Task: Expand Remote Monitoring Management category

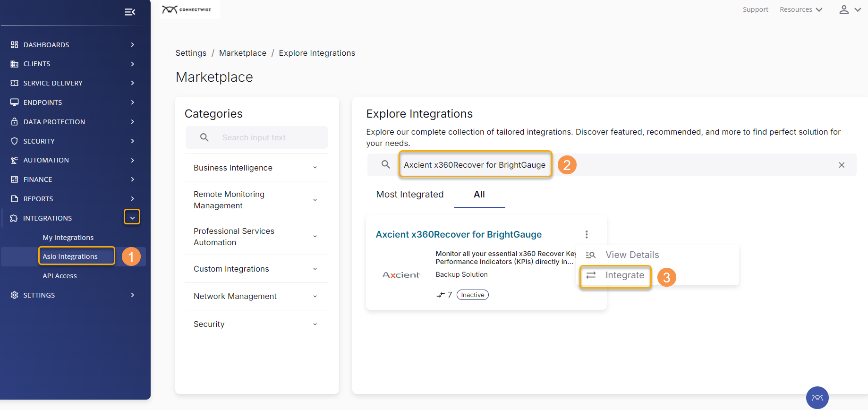Action: point(256,200)
